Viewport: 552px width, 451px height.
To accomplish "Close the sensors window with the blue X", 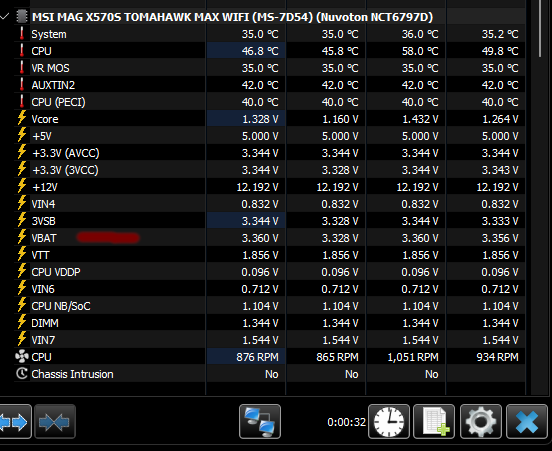I will (527, 421).
